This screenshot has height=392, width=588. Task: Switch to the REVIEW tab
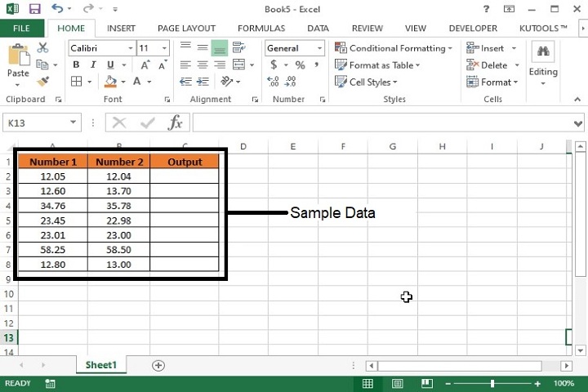click(x=367, y=28)
